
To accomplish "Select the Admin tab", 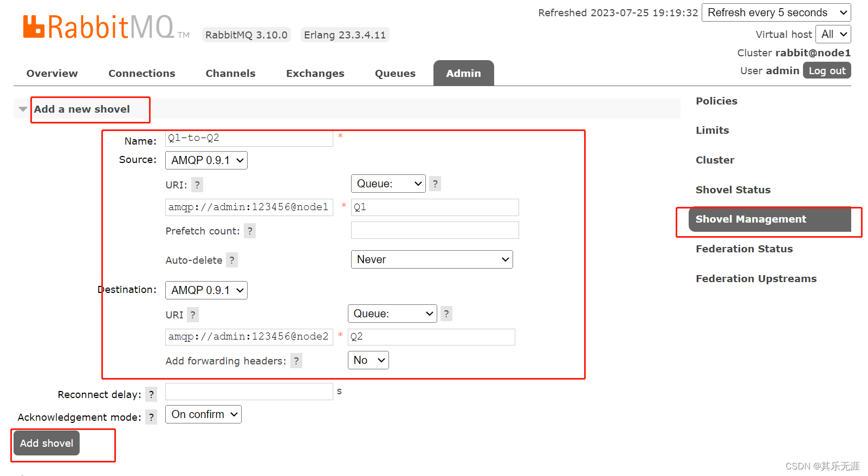I will point(464,74).
